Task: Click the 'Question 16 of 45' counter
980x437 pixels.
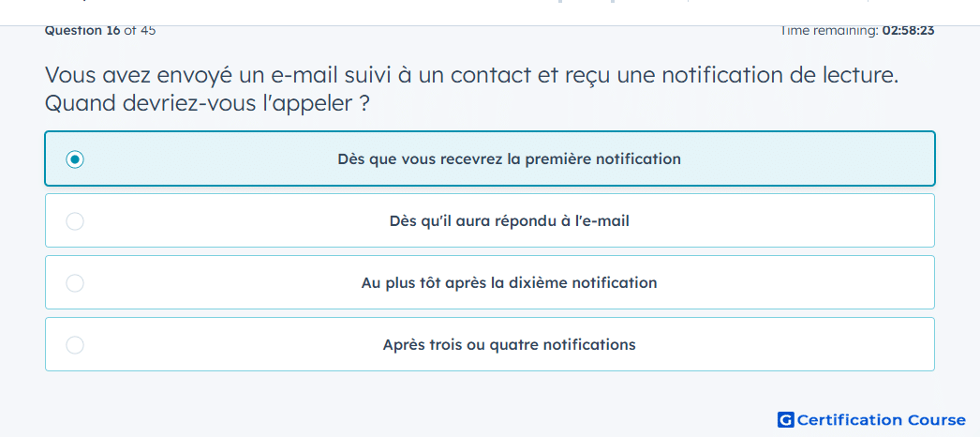Action: (x=100, y=30)
